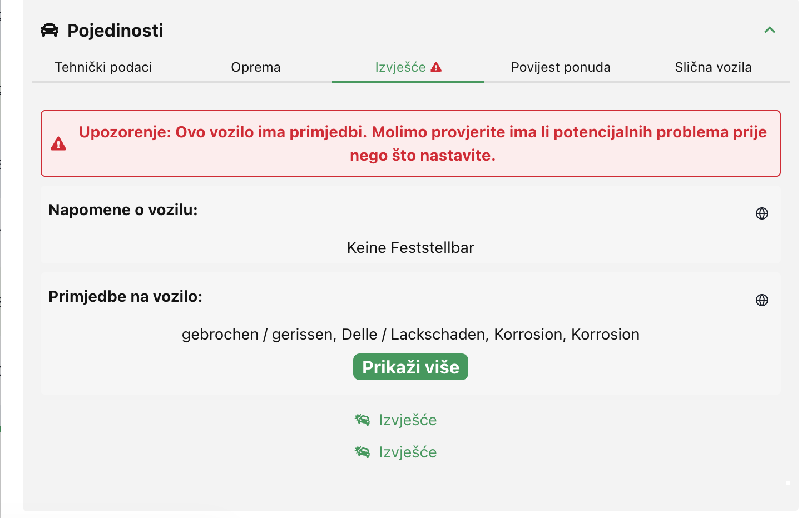Click the car icon beside Pojedinosti
This screenshot has width=812, height=518.
(x=49, y=30)
